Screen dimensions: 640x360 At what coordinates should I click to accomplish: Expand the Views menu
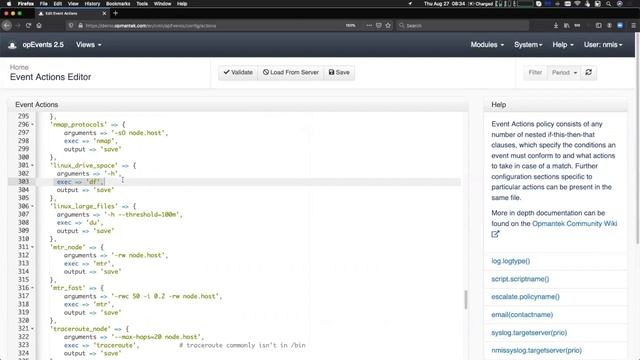[x=88, y=45]
